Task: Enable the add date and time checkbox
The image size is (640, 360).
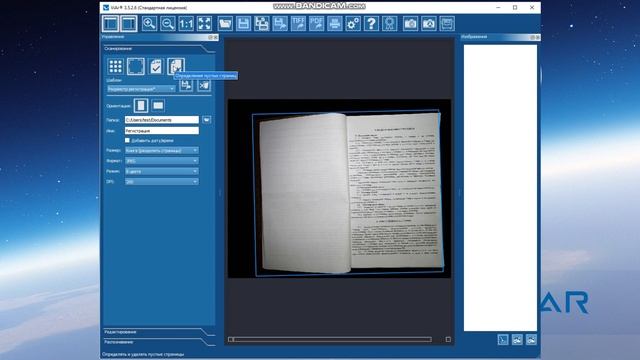Action: click(127, 140)
